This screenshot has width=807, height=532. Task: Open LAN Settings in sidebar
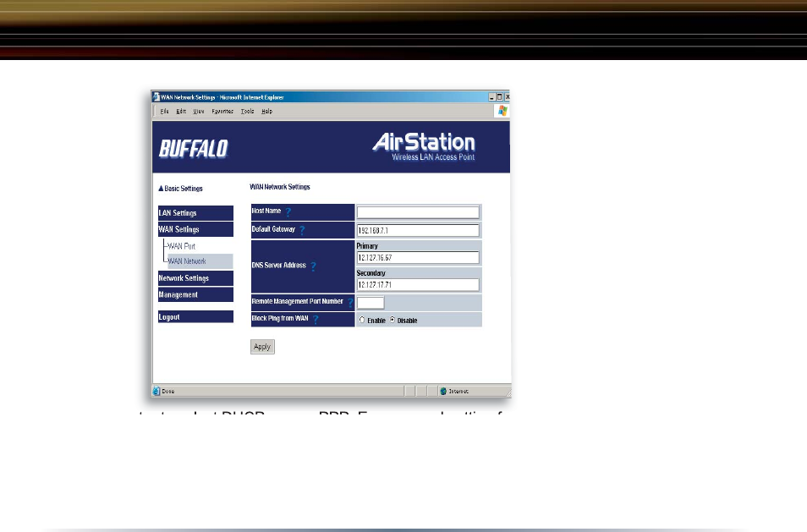(x=195, y=213)
